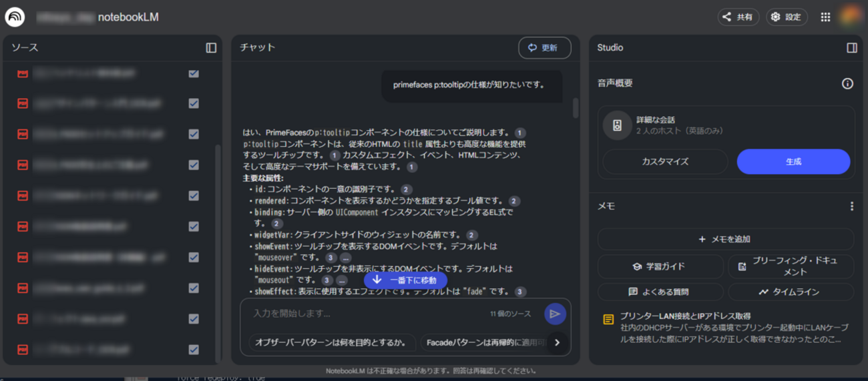Screen dimensions: 868x381
Task: Uncheck the bottommost visible source checkbox
Action: pyautogui.click(x=194, y=350)
